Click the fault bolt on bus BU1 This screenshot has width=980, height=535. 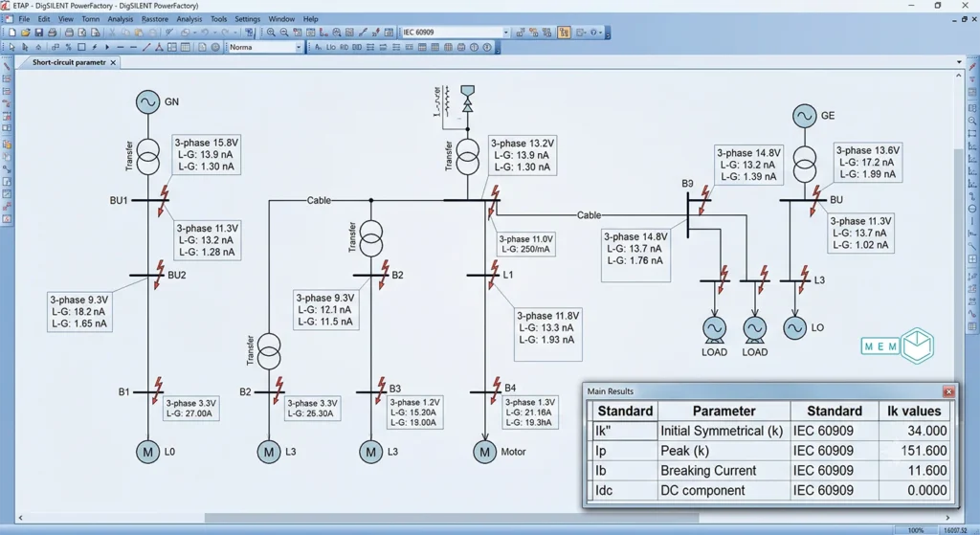pos(164,200)
